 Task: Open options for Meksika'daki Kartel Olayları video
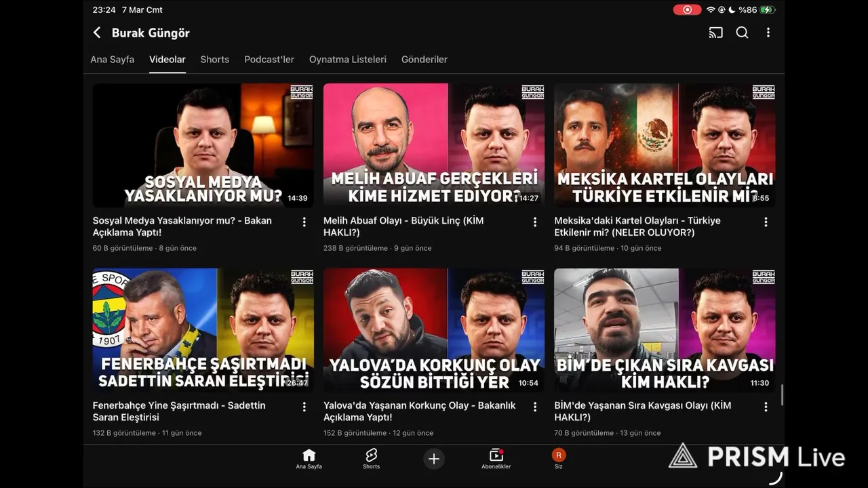[x=766, y=222]
